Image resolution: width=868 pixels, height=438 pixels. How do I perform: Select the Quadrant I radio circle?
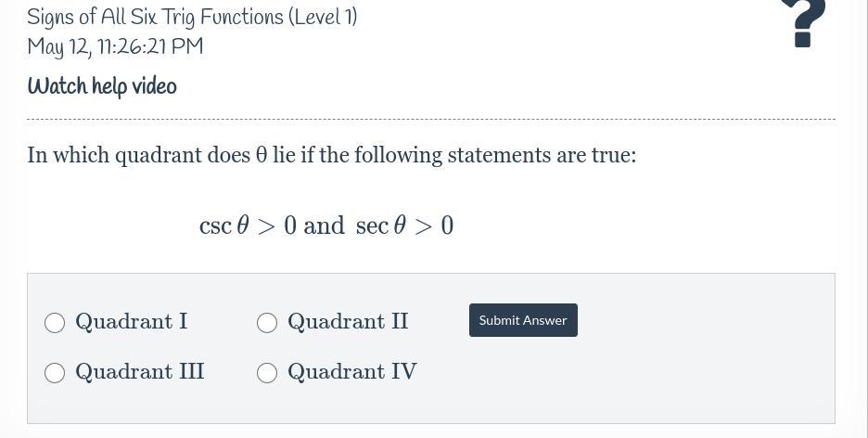click(55, 323)
